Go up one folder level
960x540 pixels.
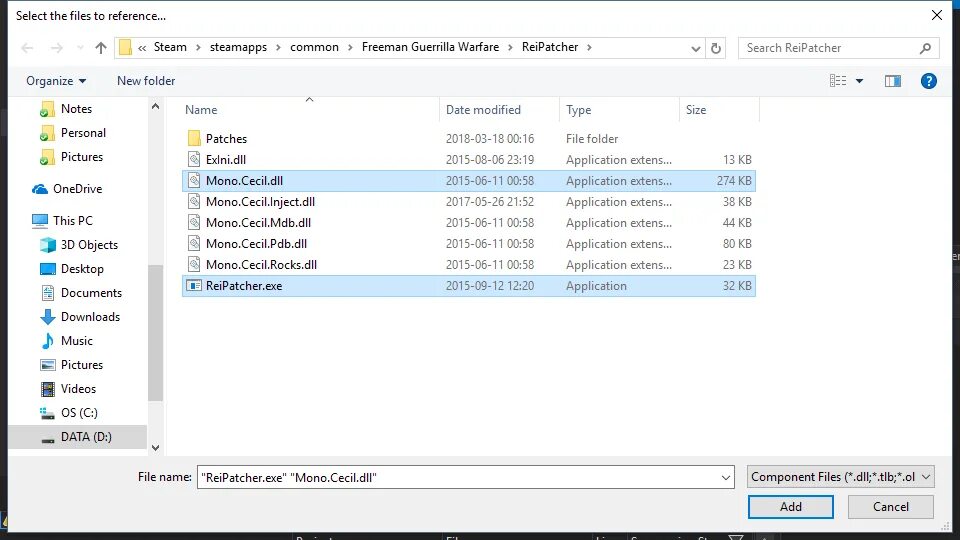(x=101, y=48)
